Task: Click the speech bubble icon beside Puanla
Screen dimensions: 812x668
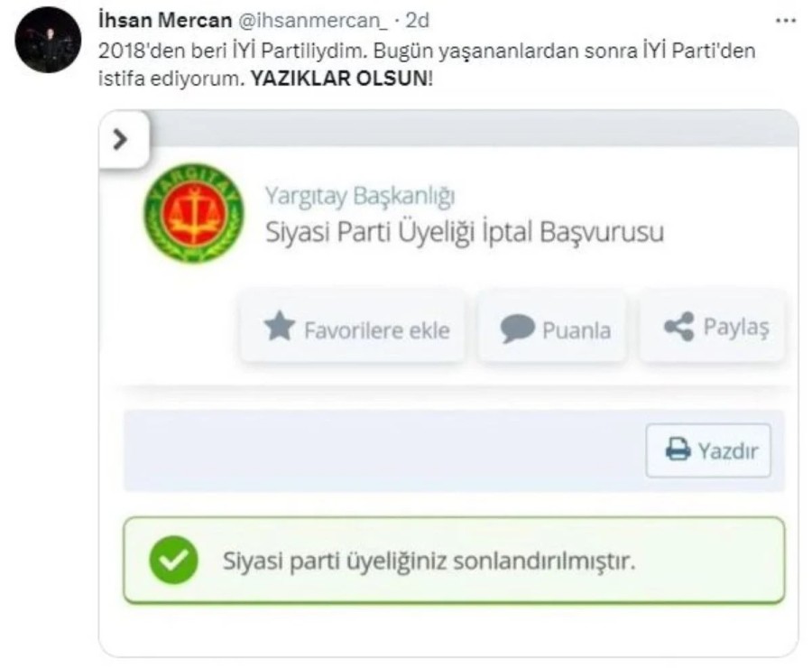Action: click(x=517, y=329)
